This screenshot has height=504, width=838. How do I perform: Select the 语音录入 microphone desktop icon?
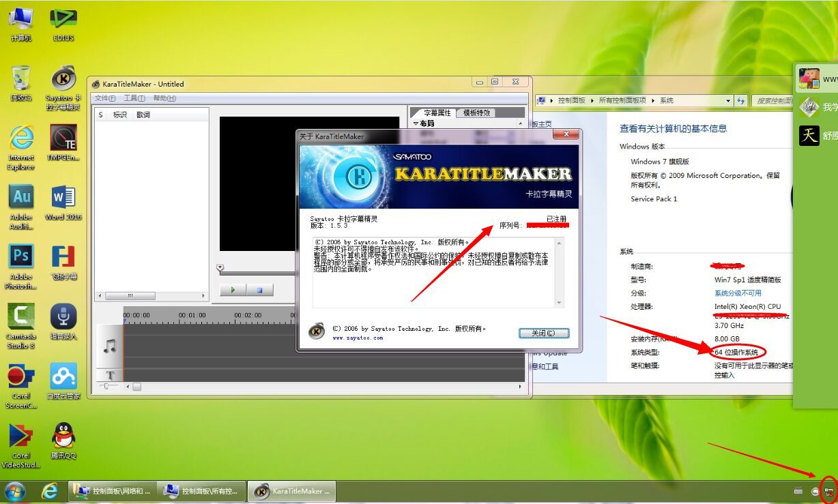click(63, 321)
